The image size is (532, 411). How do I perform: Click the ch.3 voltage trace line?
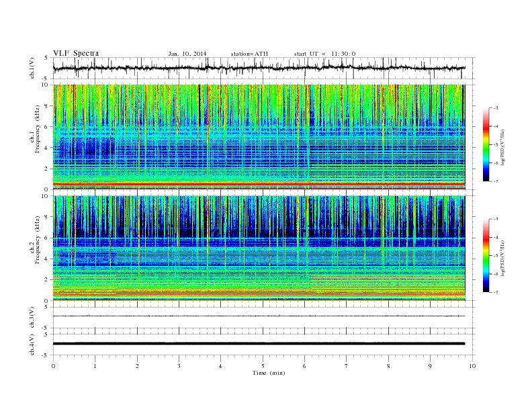click(x=259, y=316)
